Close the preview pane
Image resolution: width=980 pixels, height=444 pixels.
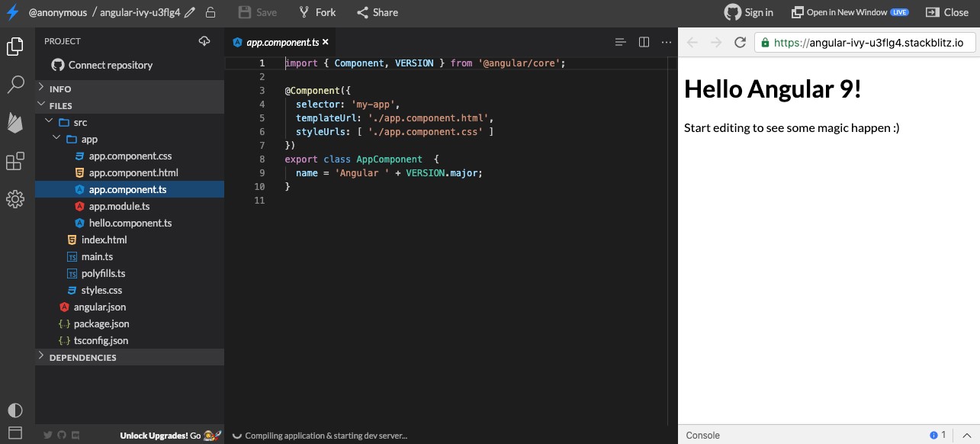(x=947, y=12)
